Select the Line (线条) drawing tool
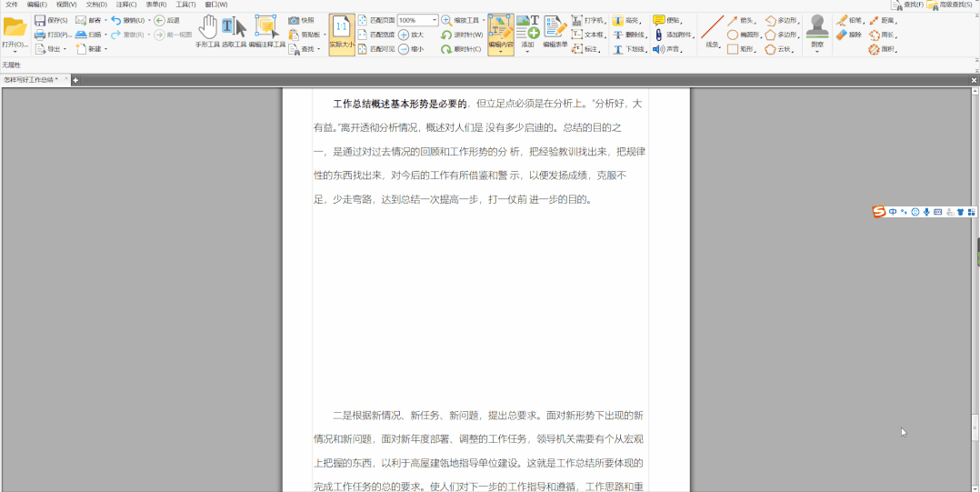980x492 pixels. pyautogui.click(x=712, y=30)
